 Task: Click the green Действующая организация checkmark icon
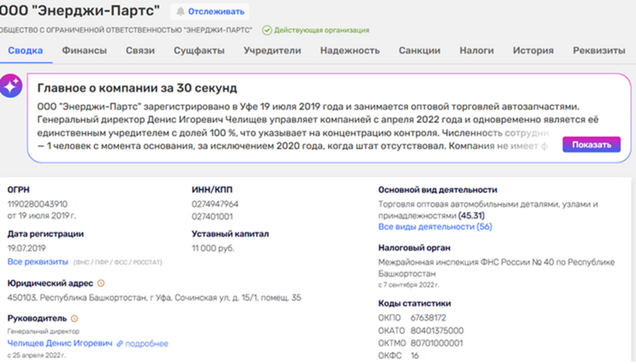pos(267,30)
